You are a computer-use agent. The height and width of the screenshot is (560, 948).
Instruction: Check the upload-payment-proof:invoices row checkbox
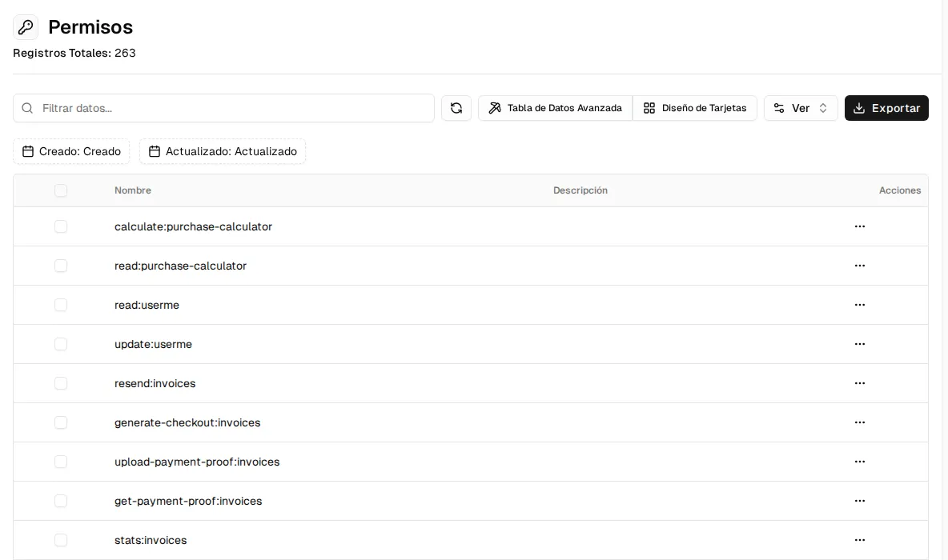pyautogui.click(x=61, y=462)
